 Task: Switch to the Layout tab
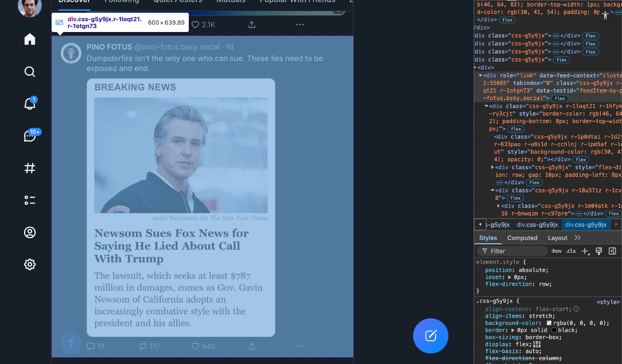click(557, 238)
